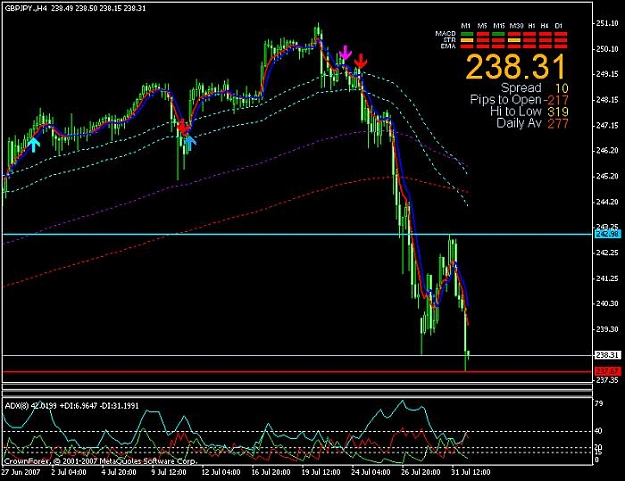Image resolution: width=625 pixels, height=481 pixels.
Task: Click the 246.20 price axis label
Action: 607,150
